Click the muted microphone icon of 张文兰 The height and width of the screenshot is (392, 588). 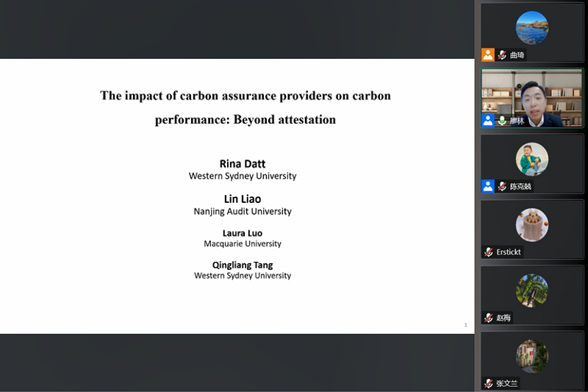point(489,383)
